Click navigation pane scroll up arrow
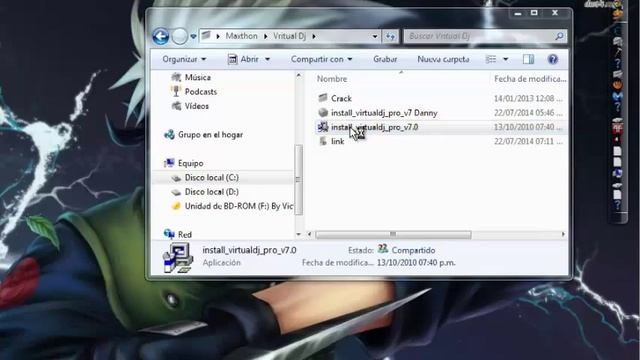 coord(298,76)
